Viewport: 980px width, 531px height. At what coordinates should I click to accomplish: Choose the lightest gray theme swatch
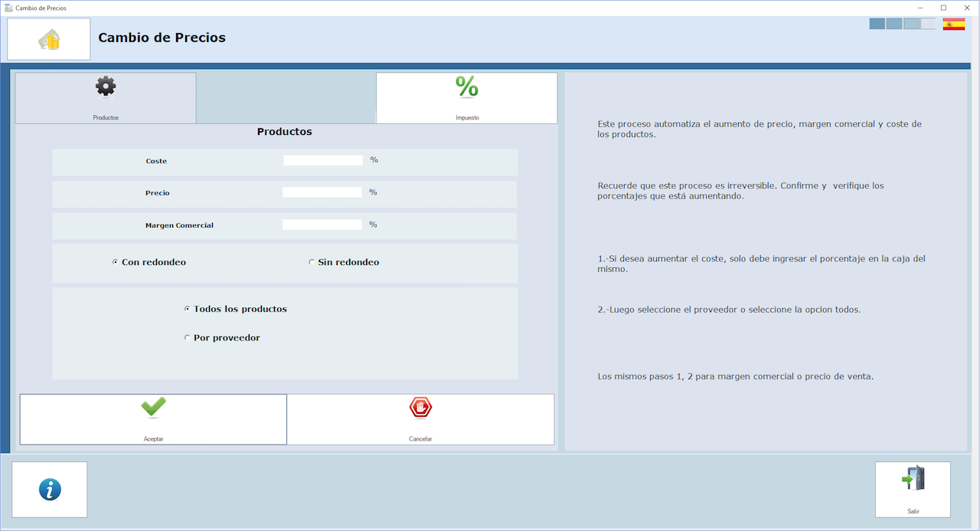coord(928,24)
